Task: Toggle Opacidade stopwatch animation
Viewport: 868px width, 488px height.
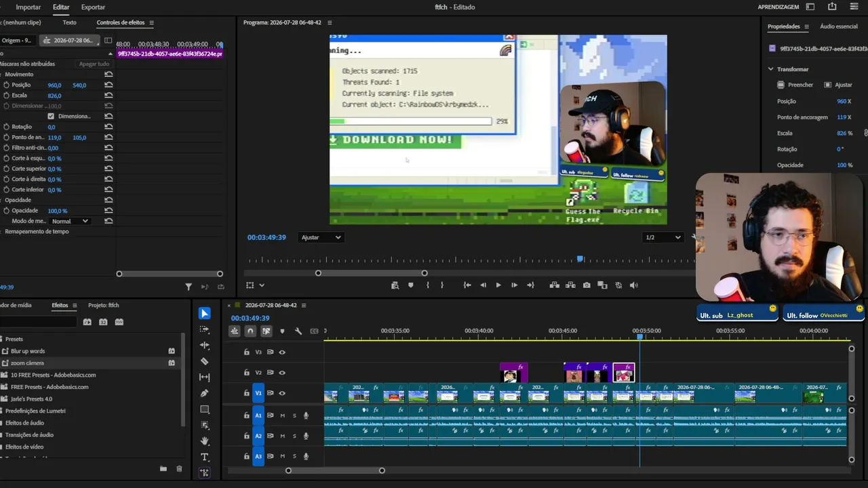Action: tap(6, 211)
